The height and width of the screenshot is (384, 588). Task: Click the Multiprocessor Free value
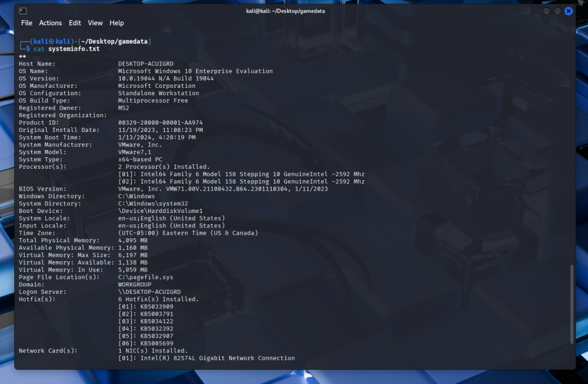(x=153, y=100)
